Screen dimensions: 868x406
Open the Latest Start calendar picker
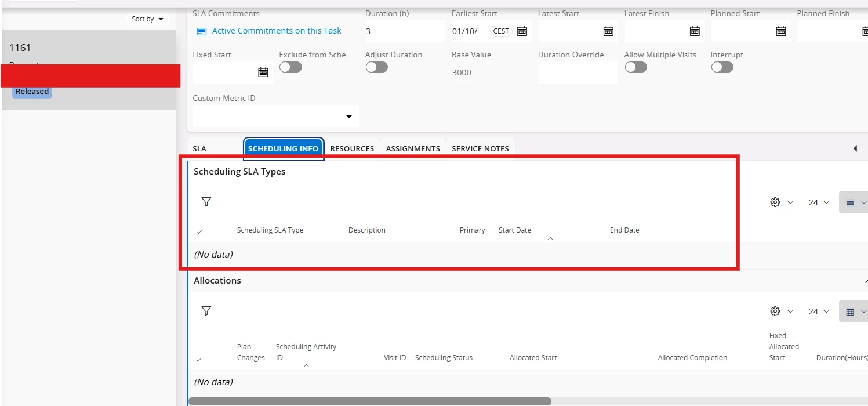click(608, 31)
